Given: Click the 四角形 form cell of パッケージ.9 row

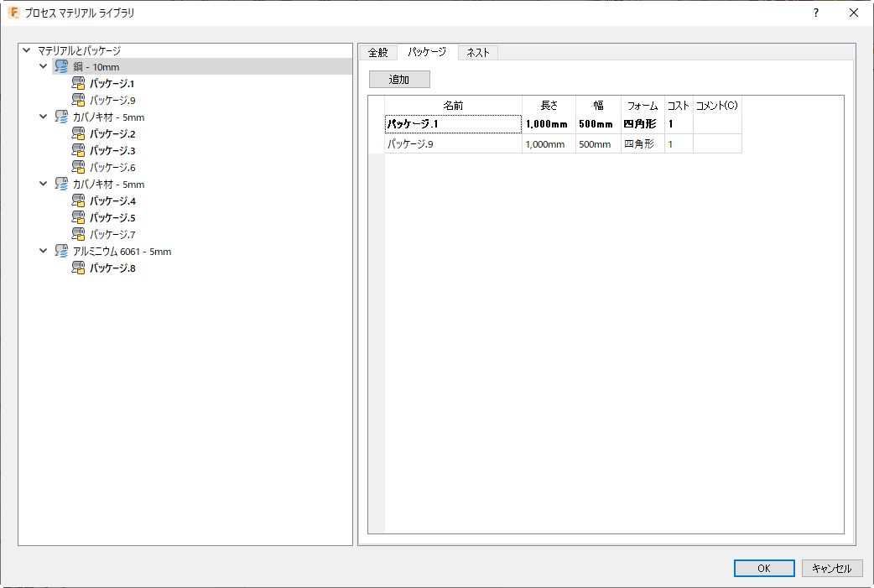Looking at the screenshot, I should click(642, 143).
